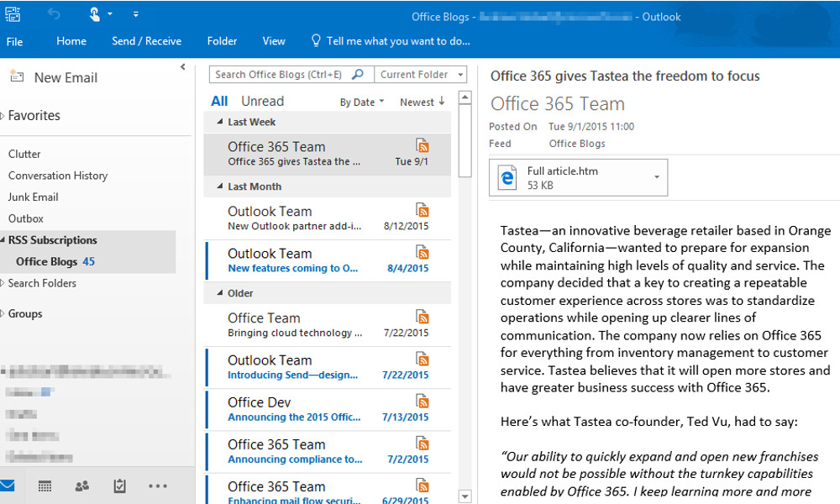840x504 pixels.
Task: Click the Undo arrow in the title bar
Action: pos(54,14)
